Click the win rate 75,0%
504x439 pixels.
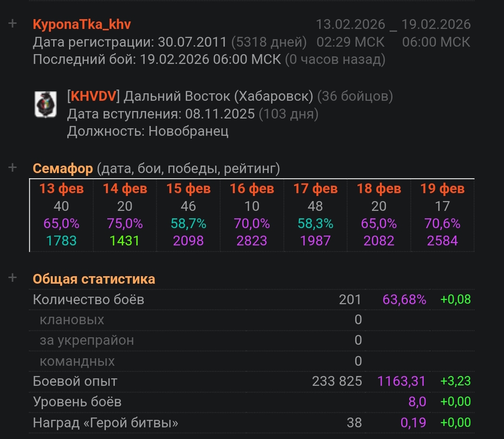click(x=125, y=223)
